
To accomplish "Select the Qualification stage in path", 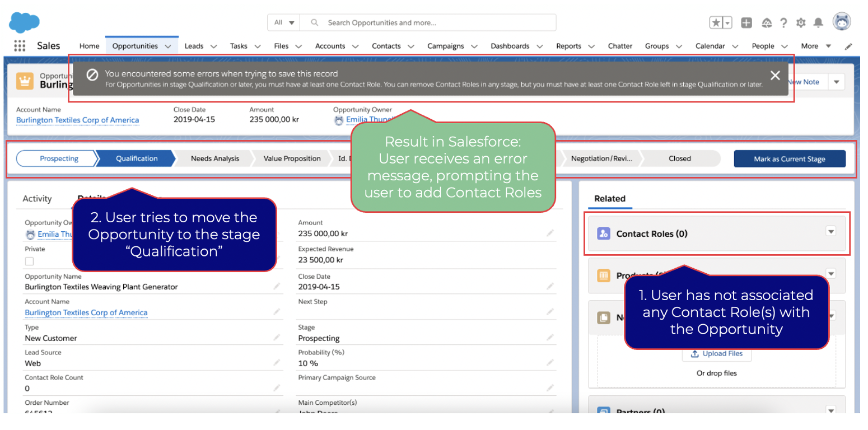I will coord(137,158).
